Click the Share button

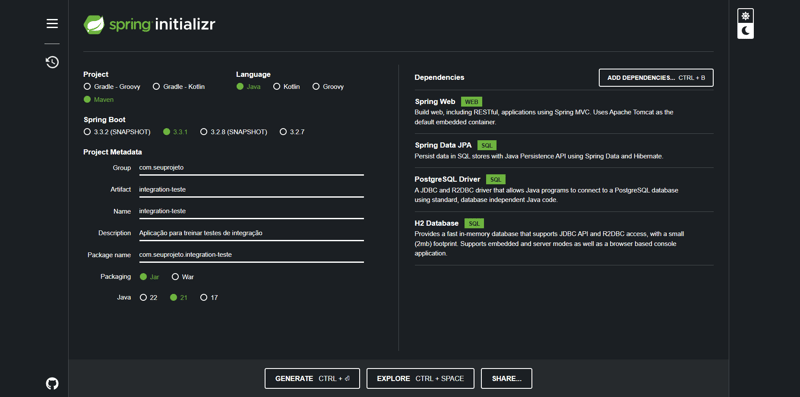[507, 379]
